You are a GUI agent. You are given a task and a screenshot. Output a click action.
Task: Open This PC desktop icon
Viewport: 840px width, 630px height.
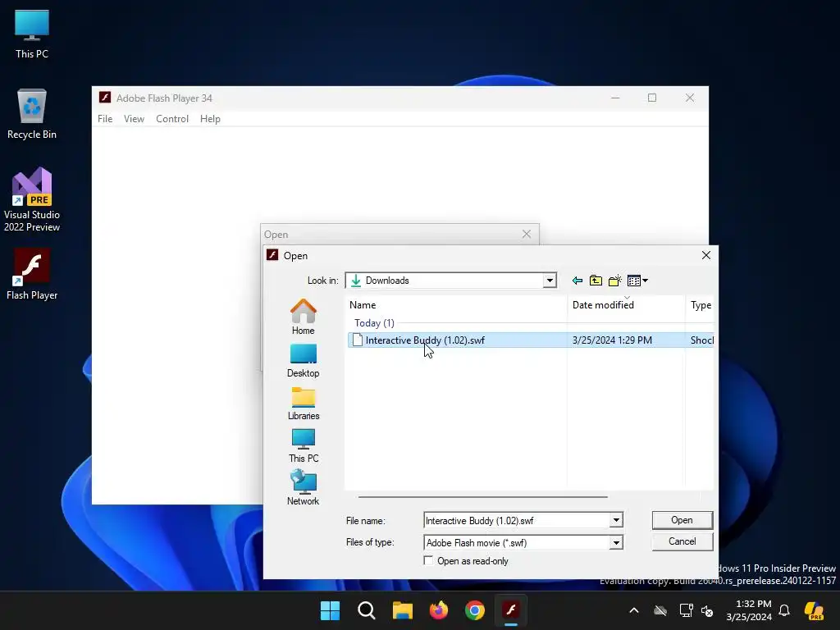32,34
